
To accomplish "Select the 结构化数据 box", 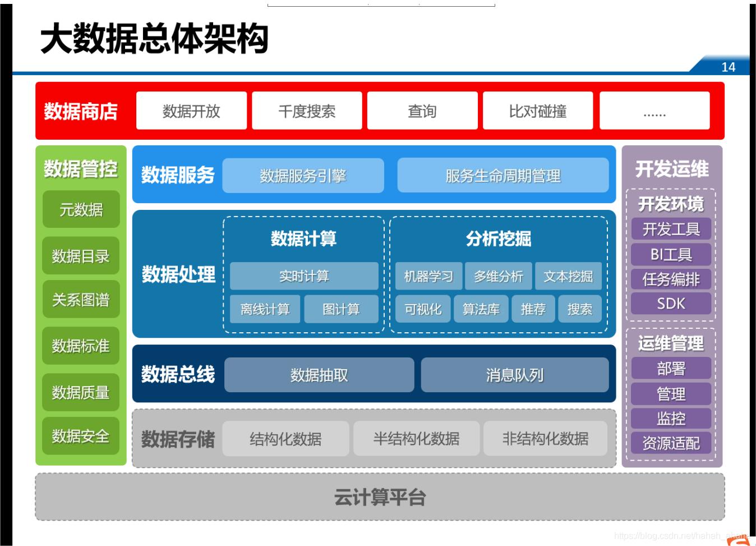I will click(x=286, y=439).
